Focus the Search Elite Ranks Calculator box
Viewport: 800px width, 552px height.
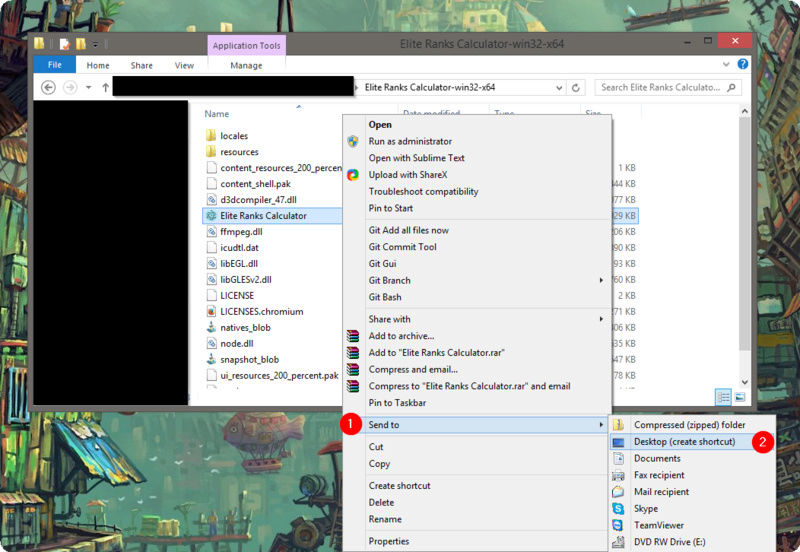668,88
